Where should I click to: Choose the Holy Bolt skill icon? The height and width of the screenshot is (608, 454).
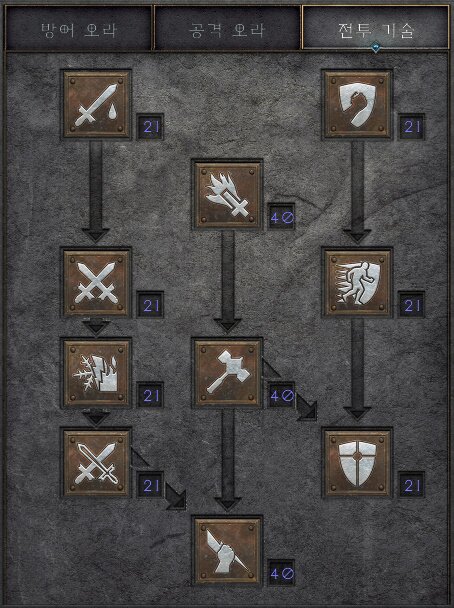click(227, 195)
